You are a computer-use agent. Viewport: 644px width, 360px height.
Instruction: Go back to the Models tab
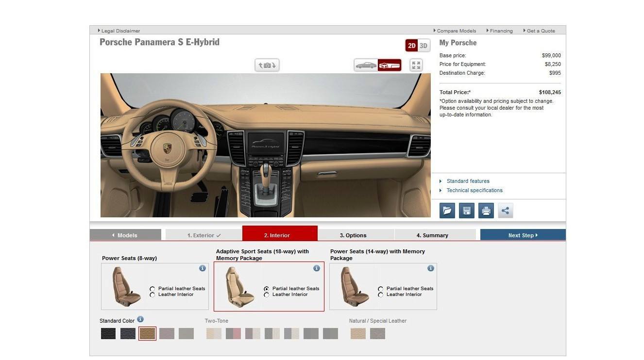125,235
